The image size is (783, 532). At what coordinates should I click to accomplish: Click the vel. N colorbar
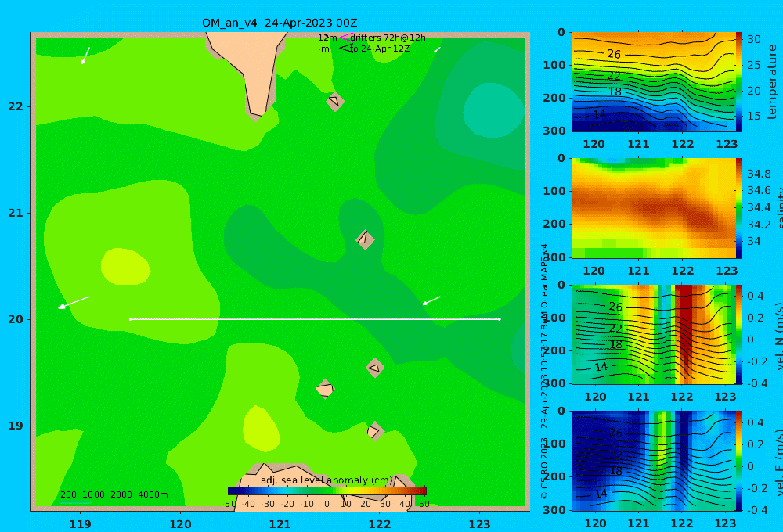[738, 334]
